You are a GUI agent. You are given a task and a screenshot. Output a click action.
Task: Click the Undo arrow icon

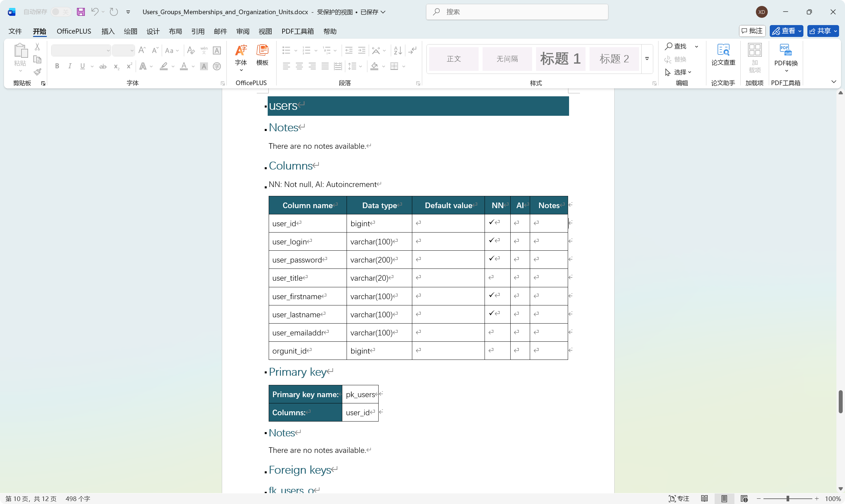click(x=95, y=12)
